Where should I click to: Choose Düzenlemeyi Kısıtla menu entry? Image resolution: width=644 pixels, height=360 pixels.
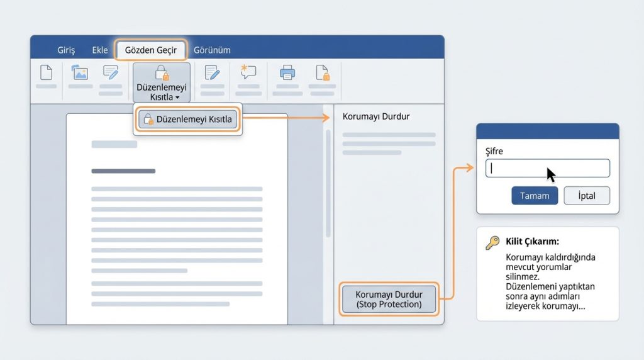187,119
